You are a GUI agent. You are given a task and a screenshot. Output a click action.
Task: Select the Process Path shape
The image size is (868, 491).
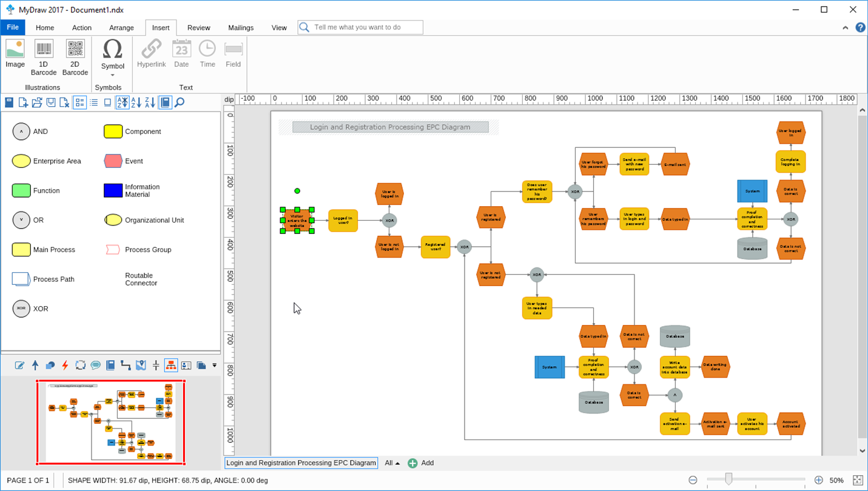pos(43,279)
